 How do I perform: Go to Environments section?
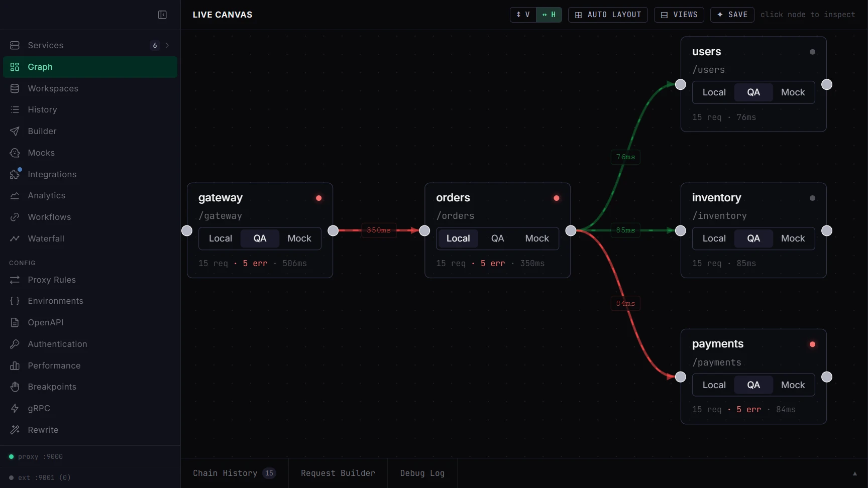(x=90, y=301)
